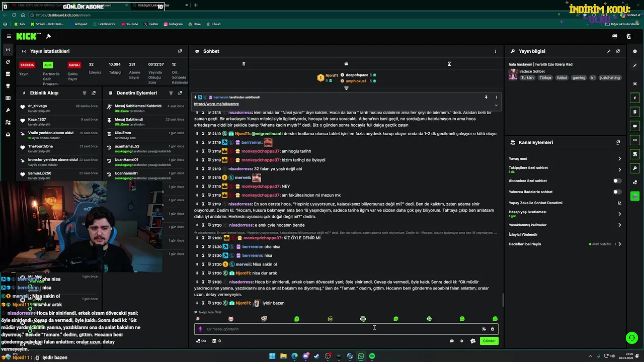644x362 pixels.
Task: Open Spotify from the taskbar
Action: (372, 356)
